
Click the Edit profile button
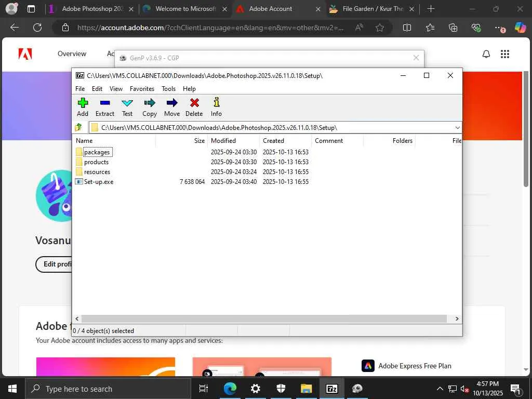(x=54, y=264)
